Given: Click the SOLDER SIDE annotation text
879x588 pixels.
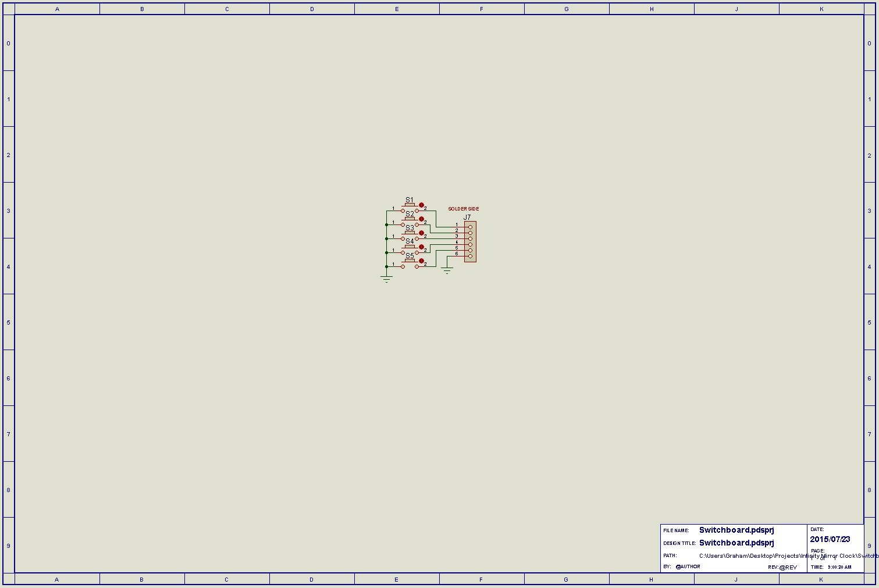Looking at the screenshot, I should click(464, 209).
